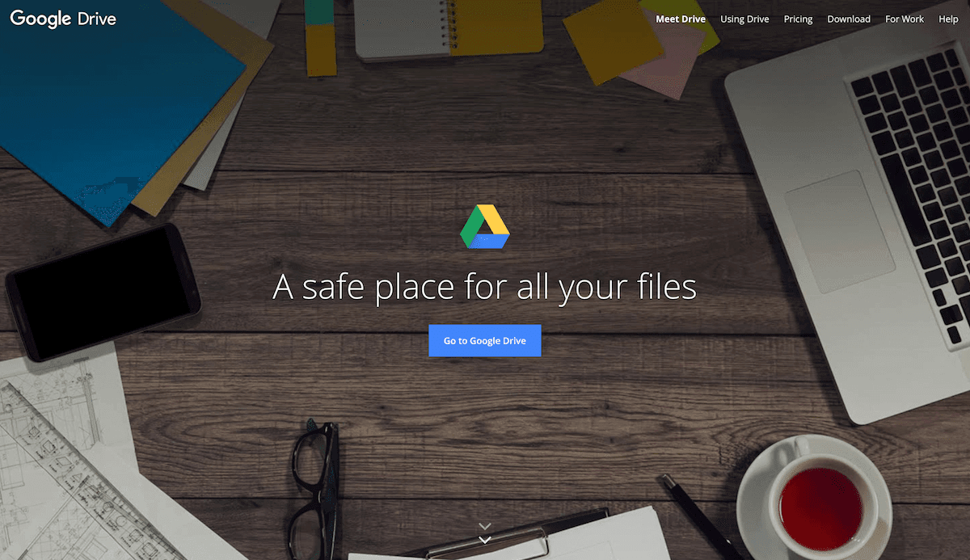
Task: Open the Meet Drive tab
Action: (681, 19)
